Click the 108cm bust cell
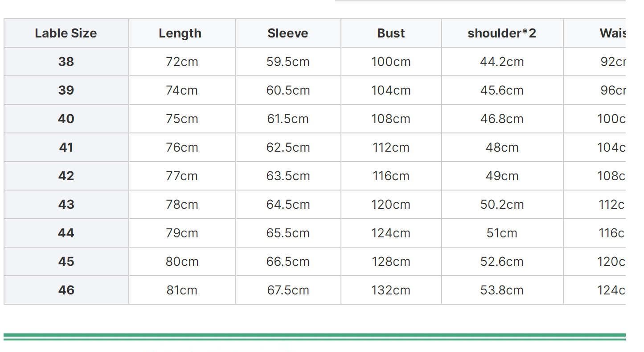 (x=391, y=119)
